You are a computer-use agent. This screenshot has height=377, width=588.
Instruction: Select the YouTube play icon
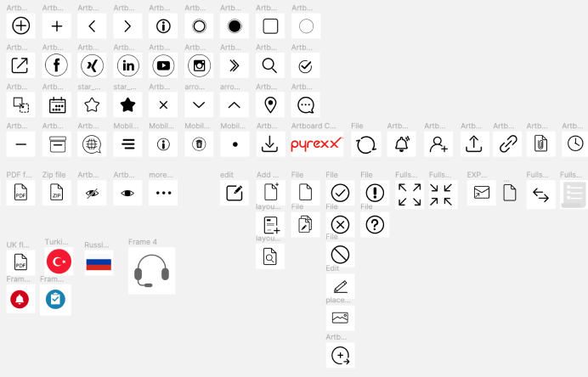(x=163, y=65)
